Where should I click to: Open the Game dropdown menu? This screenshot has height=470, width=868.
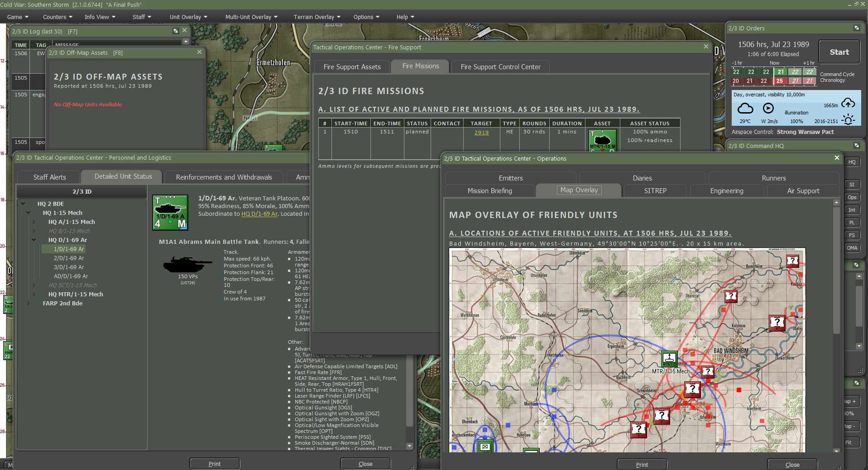coord(18,17)
